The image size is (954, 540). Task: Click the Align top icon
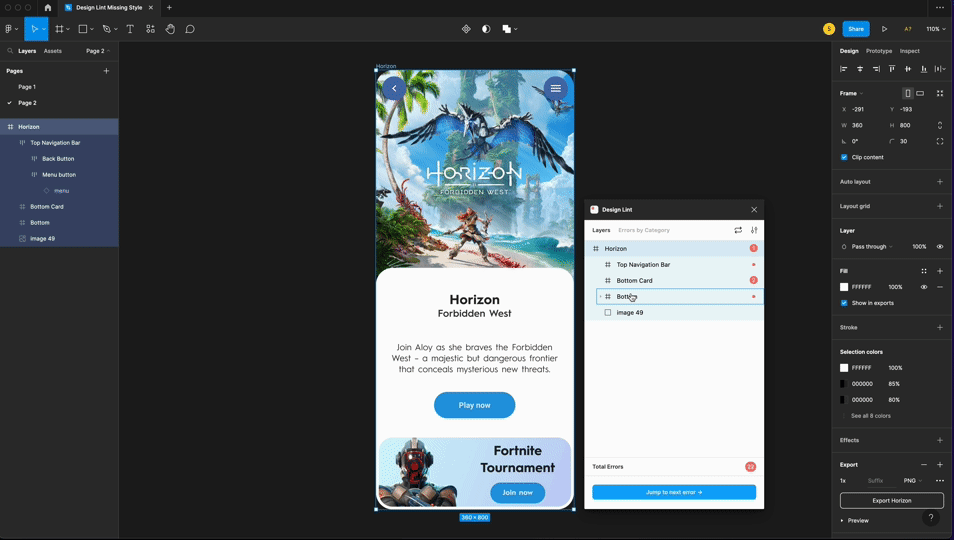coord(892,69)
